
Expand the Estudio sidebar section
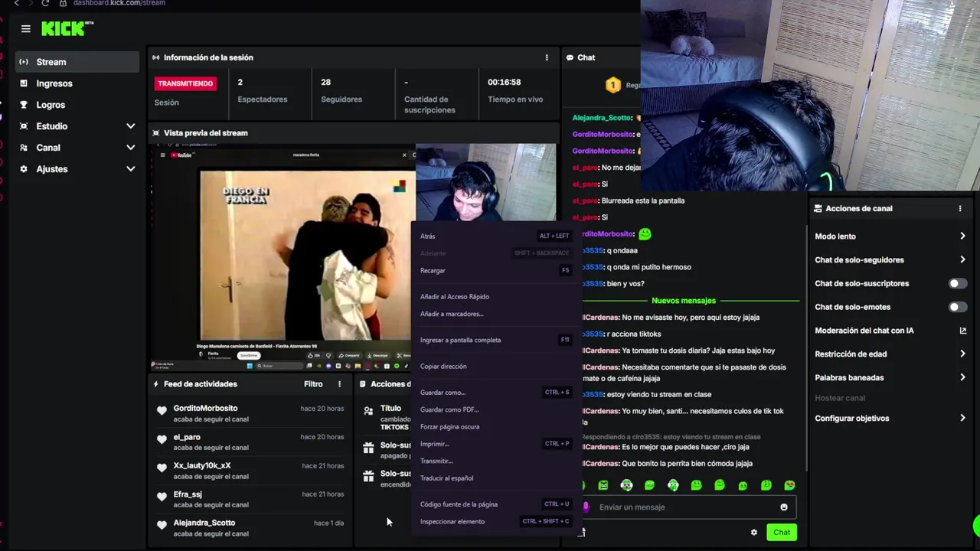(x=130, y=126)
